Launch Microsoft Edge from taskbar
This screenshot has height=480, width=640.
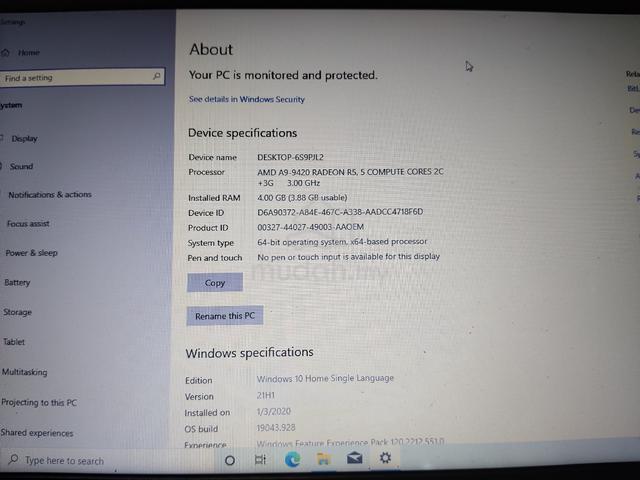[x=292, y=460]
